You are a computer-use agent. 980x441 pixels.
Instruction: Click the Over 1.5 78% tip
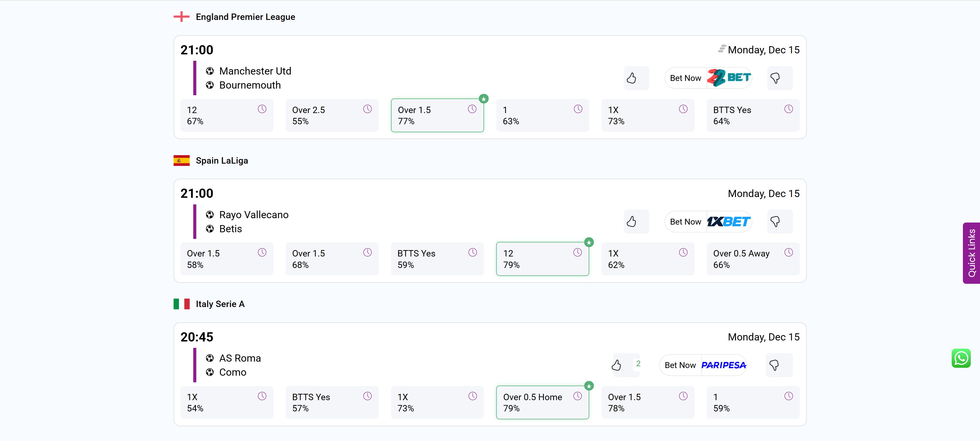(x=647, y=403)
